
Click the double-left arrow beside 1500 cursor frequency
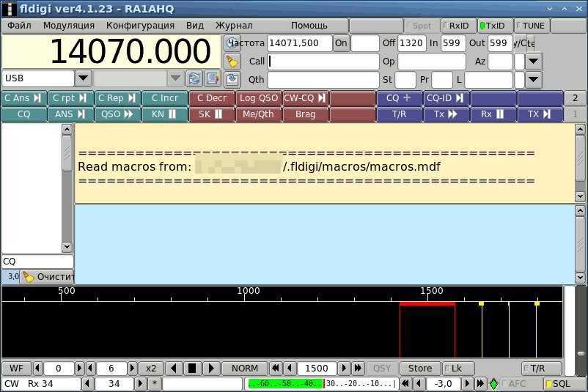point(276,369)
